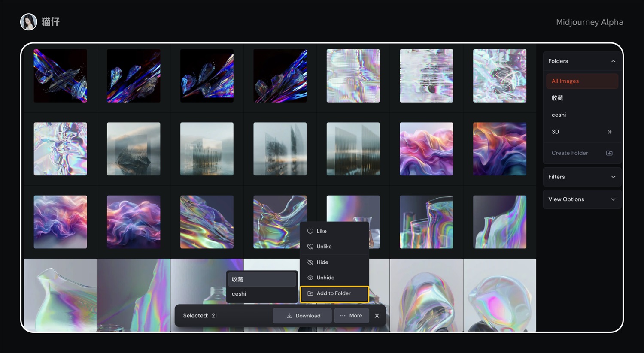Choose ceshi folder in the submenu
Screen dimensions: 644x353
261,294
